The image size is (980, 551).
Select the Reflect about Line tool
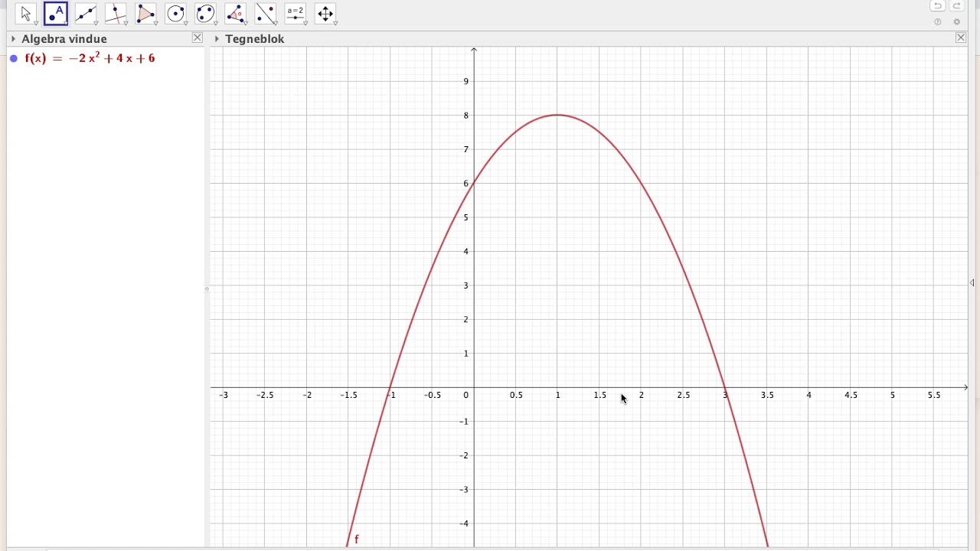[265, 13]
